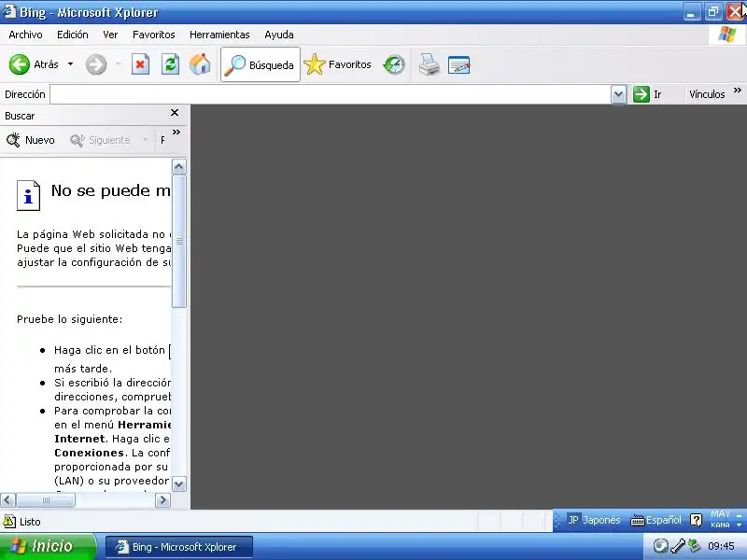Open the Ver menu
This screenshot has height=560, width=747.
click(x=110, y=35)
